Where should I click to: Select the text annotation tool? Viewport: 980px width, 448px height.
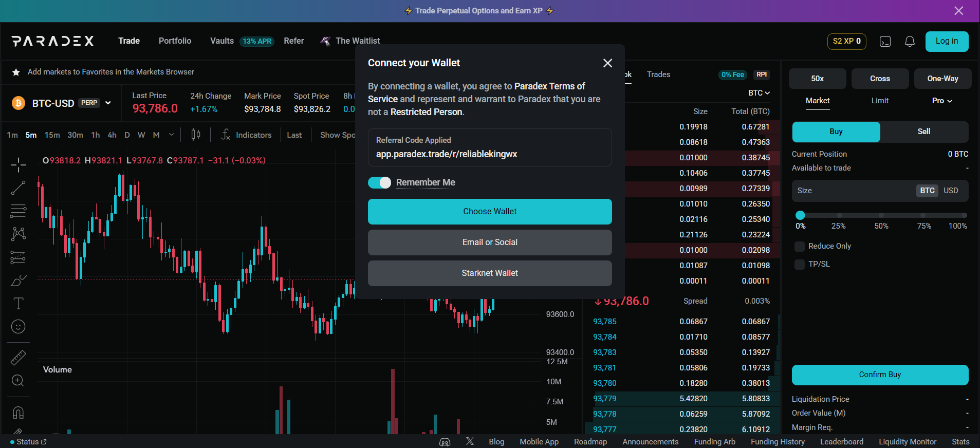19,303
